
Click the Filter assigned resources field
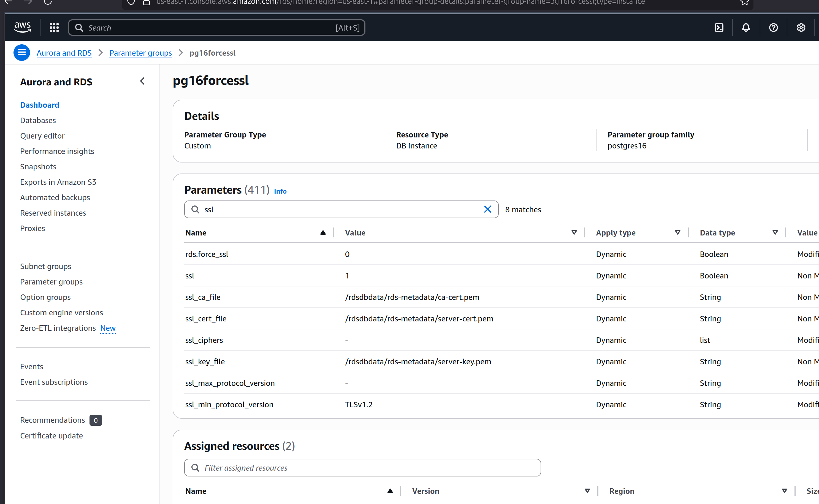click(x=362, y=468)
